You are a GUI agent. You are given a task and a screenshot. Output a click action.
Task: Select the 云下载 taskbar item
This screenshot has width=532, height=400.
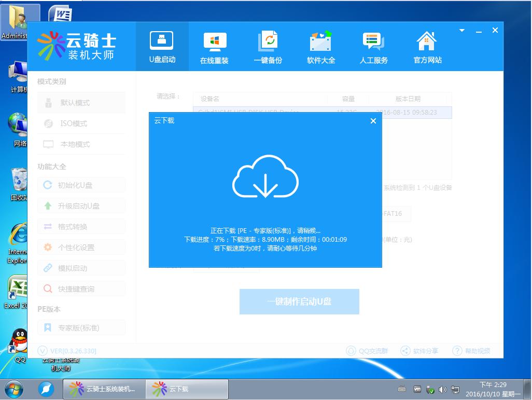click(x=187, y=389)
